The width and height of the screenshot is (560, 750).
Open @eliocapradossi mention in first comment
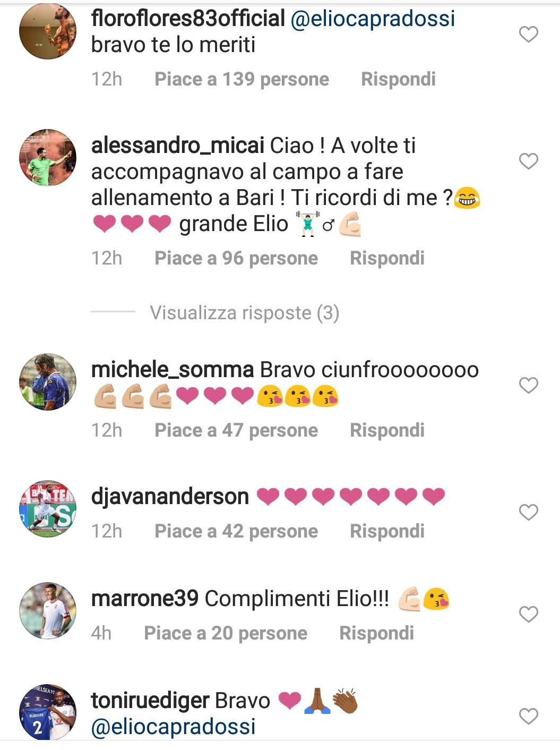point(373,19)
